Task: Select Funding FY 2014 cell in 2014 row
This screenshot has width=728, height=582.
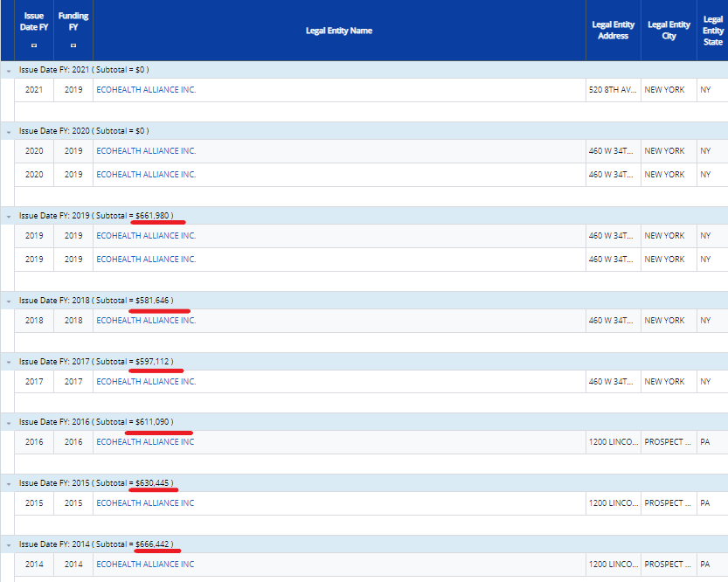Action: tap(73, 565)
